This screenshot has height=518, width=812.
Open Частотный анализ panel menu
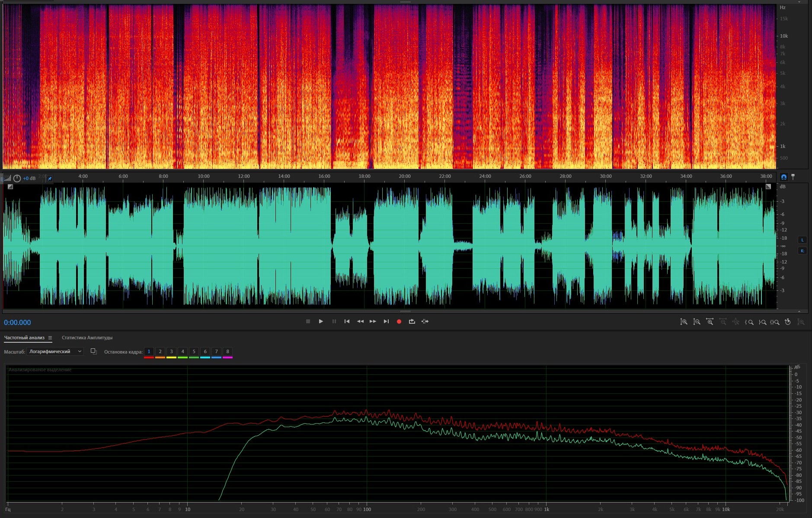tap(50, 338)
